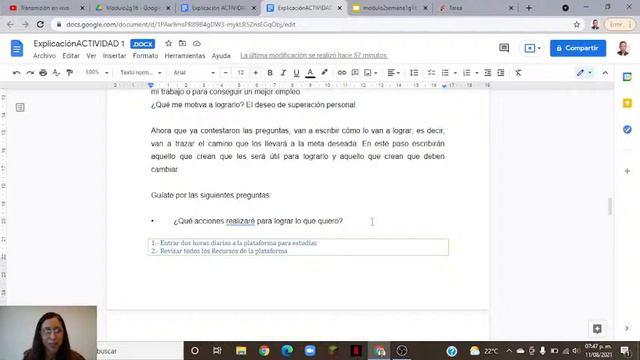Decrease indent
This screenshot has height=360, width=640.
[488, 73]
